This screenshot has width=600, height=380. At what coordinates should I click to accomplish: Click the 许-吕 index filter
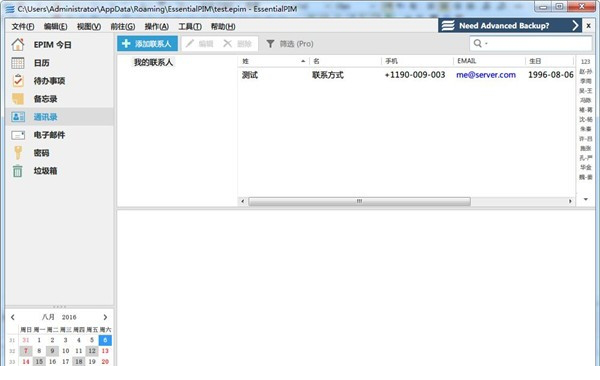[x=585, y=139]
